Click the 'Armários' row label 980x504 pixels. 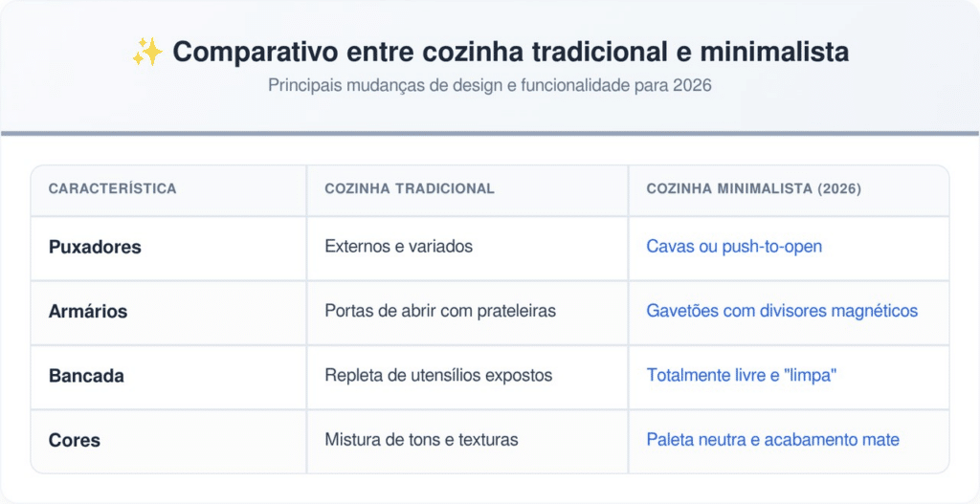(88, 312)
